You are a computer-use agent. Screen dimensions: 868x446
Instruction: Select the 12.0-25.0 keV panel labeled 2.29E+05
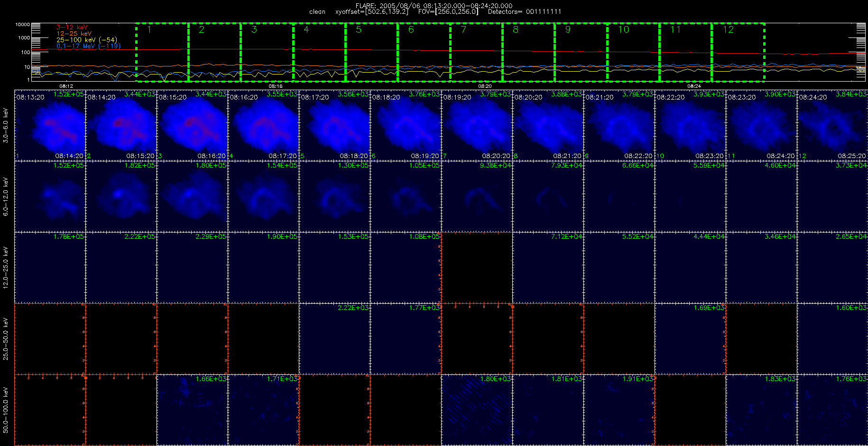point(193,267)
